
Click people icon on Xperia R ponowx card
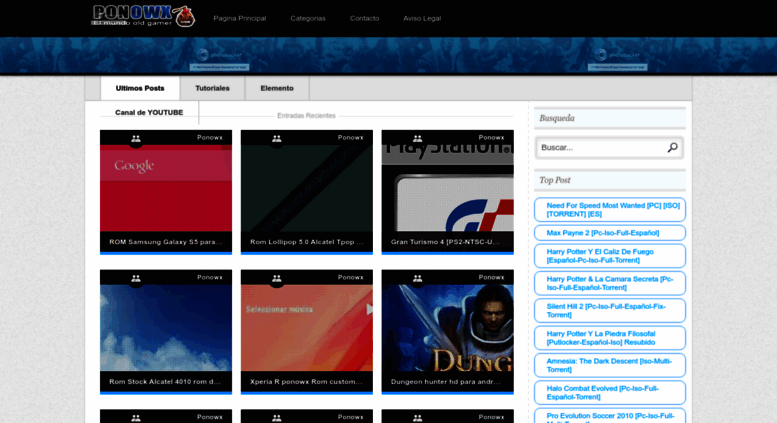[277, 278]
